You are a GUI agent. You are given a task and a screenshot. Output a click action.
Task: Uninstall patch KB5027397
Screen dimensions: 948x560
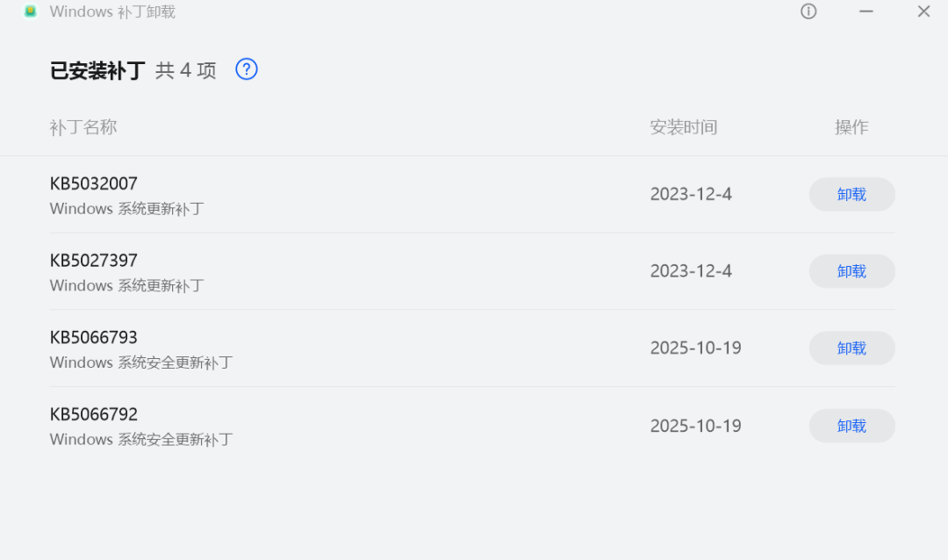pos(851,271)
